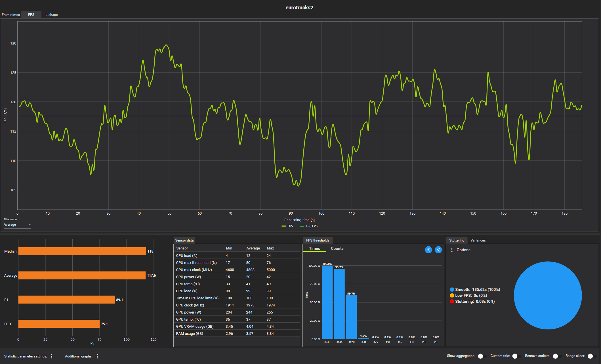Click the P0.1 orange bar

coord(59,324)
